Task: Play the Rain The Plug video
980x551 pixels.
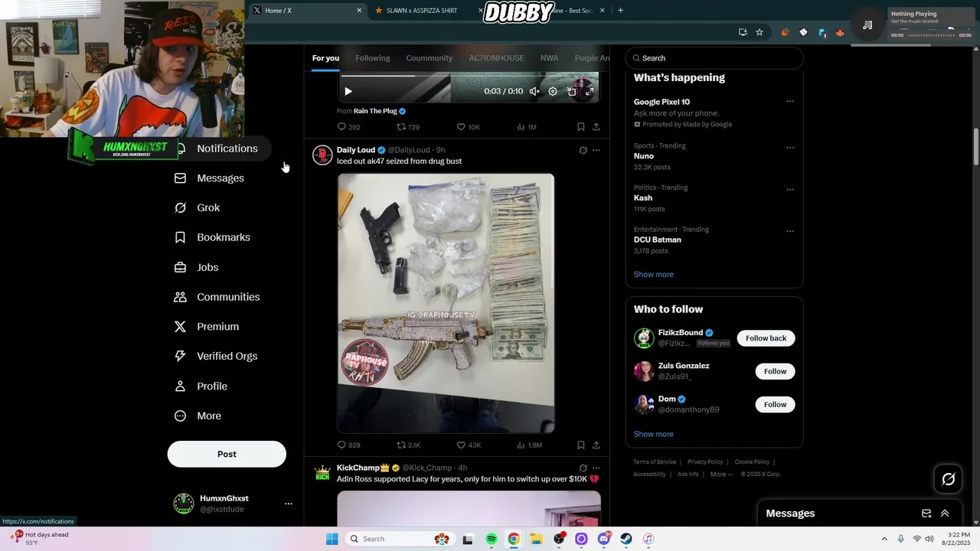Action: click(348, 92)
